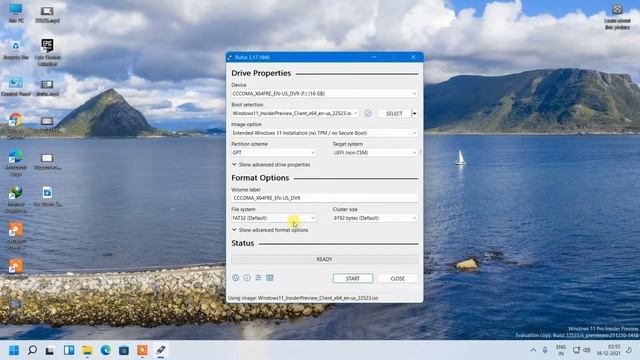Open Task View on the taskbar
Viewport: 640px width, 360px height.
50,350
